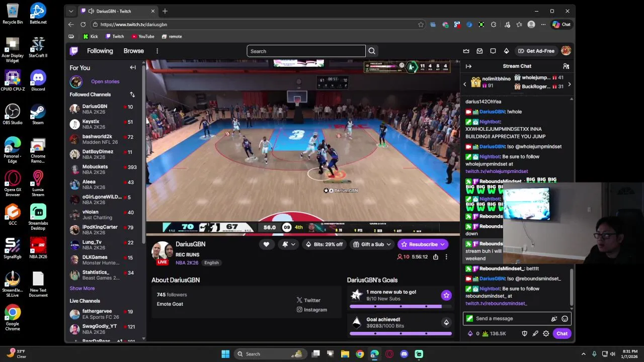Open the Twitch more options menu

157,51
